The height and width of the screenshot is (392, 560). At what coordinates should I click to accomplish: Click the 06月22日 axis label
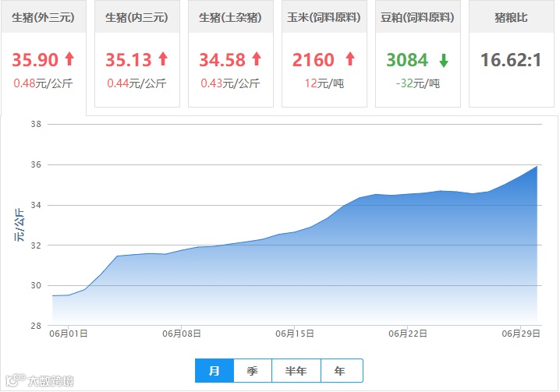(x=408, y=334)
